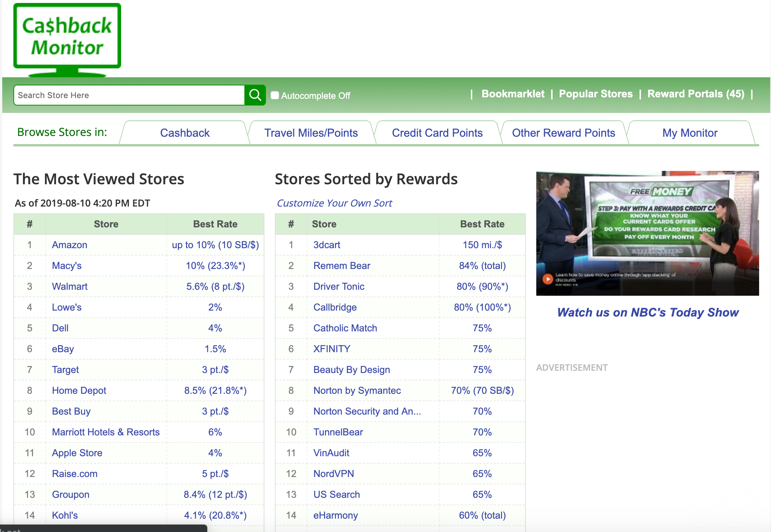Click the Home Depot store link
This screenshot has height=532, width=771.
pos(79,390)
